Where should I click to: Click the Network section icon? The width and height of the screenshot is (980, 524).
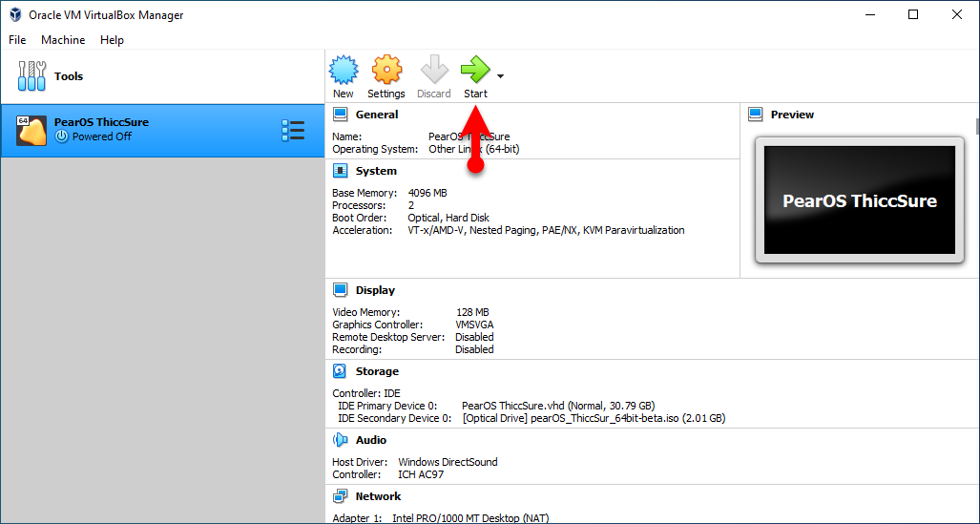(x=340, y=496)
